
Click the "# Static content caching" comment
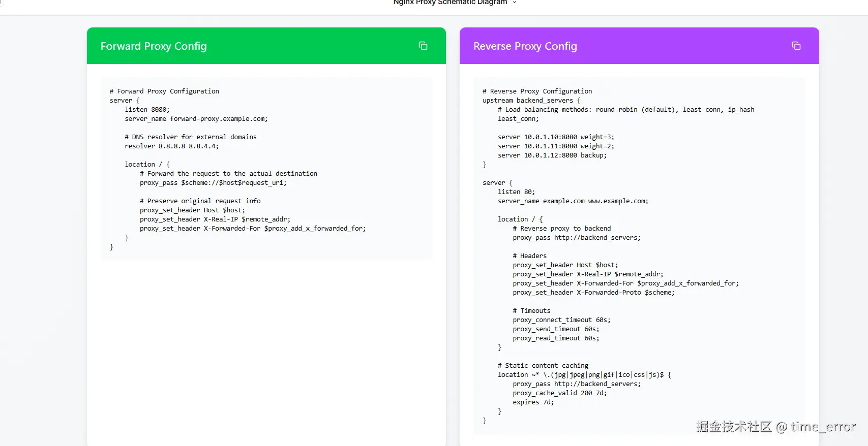[x=543, y=366]
